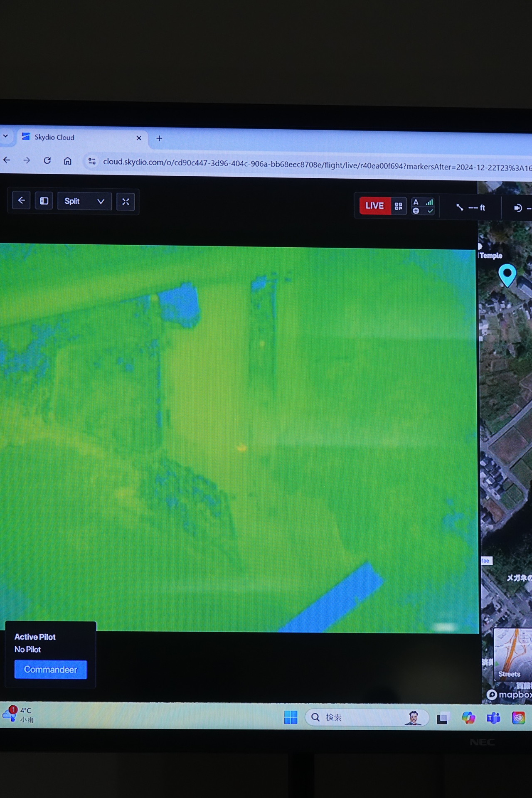Click the fullscreen expand icon
Image resolution: width=532 pixels, height=798 pixels.
(x=126, y=202)
